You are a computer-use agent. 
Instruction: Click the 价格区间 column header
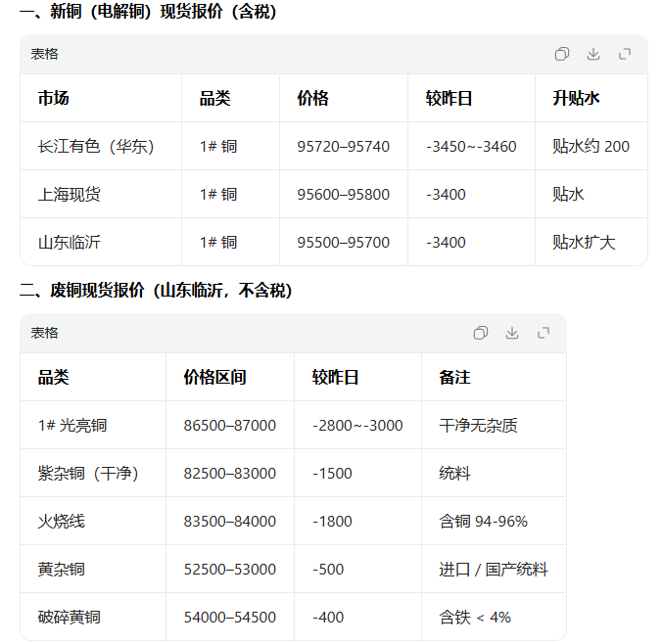[x=214, y=378]
